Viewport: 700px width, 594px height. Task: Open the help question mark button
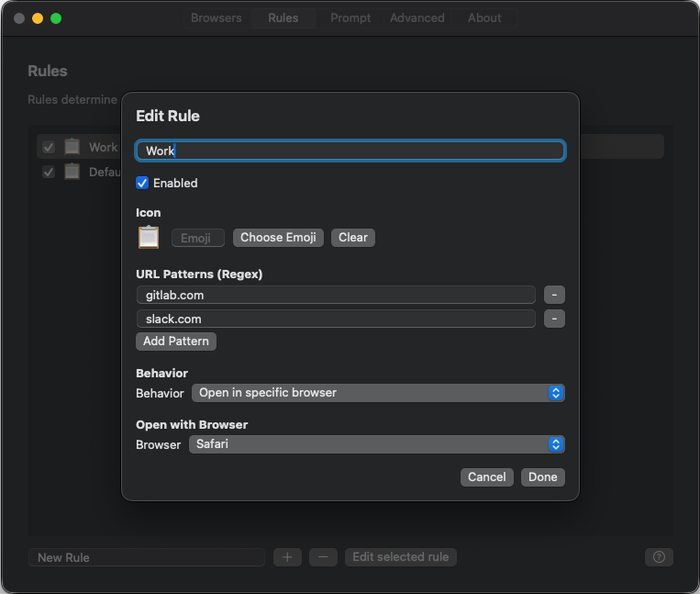659,557
